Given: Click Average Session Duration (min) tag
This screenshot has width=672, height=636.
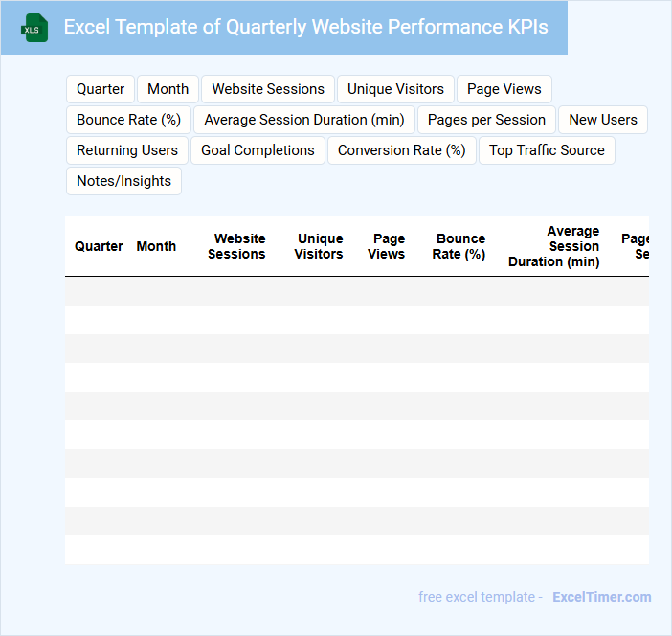Looking at the screenshot, I should coord(304,120).
